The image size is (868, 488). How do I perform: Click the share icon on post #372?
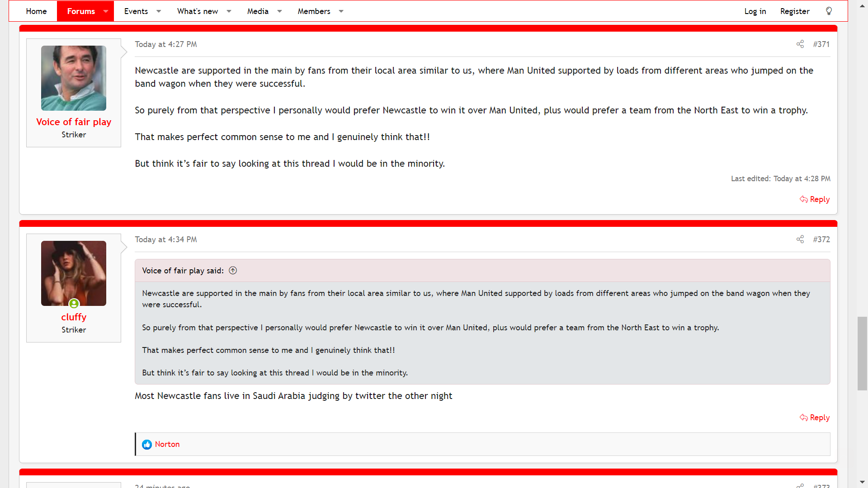pos(800,239)
